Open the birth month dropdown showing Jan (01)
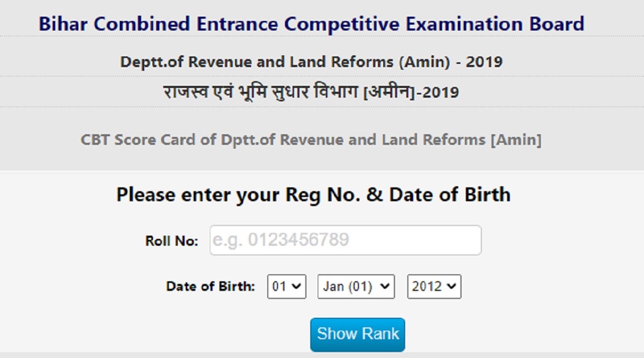Image resolution: width=644 pixels, height=358 pixels. pos(356,287)
